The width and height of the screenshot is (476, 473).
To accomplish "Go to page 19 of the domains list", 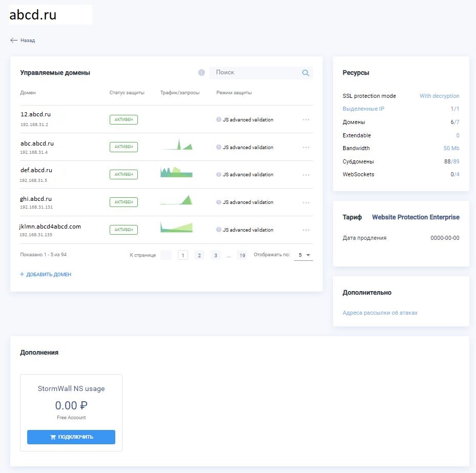I will tap(242, 255).
